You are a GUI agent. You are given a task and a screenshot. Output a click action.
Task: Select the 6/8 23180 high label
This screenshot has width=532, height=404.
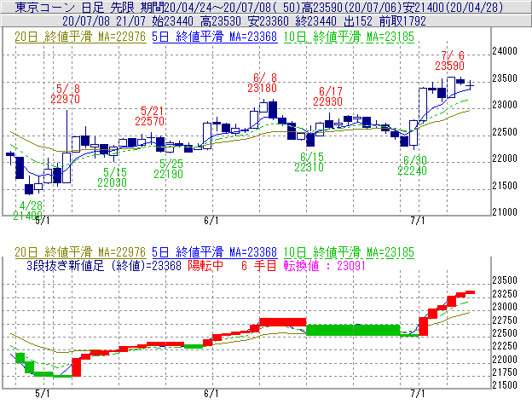[x=263, y=83]
